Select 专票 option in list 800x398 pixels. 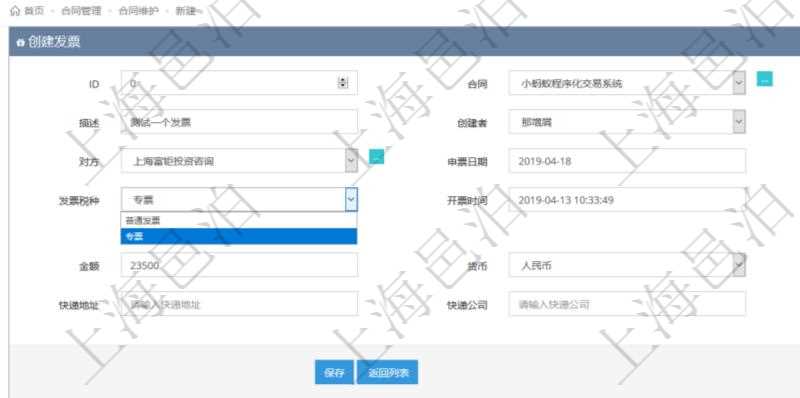(x=239, y=236)
